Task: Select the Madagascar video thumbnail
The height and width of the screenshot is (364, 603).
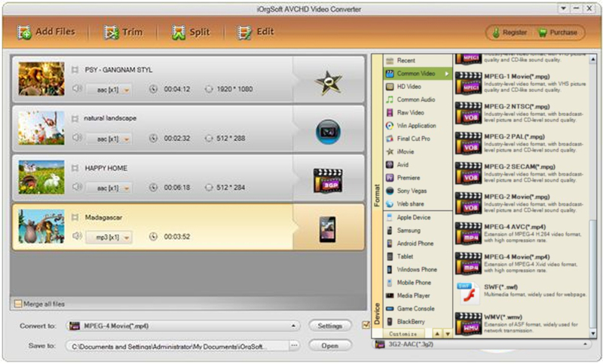Action: point(41,226)
